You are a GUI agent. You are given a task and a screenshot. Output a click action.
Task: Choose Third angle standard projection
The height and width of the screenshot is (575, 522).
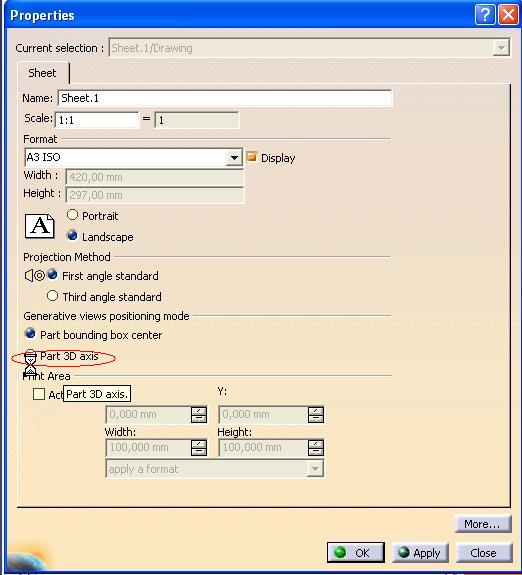tap(52, 296)
